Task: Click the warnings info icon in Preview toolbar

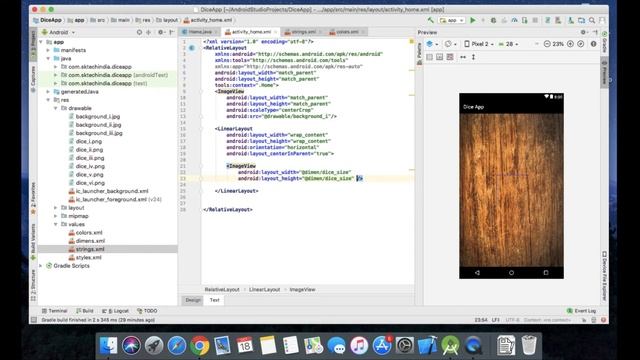Action: (593, 44)
